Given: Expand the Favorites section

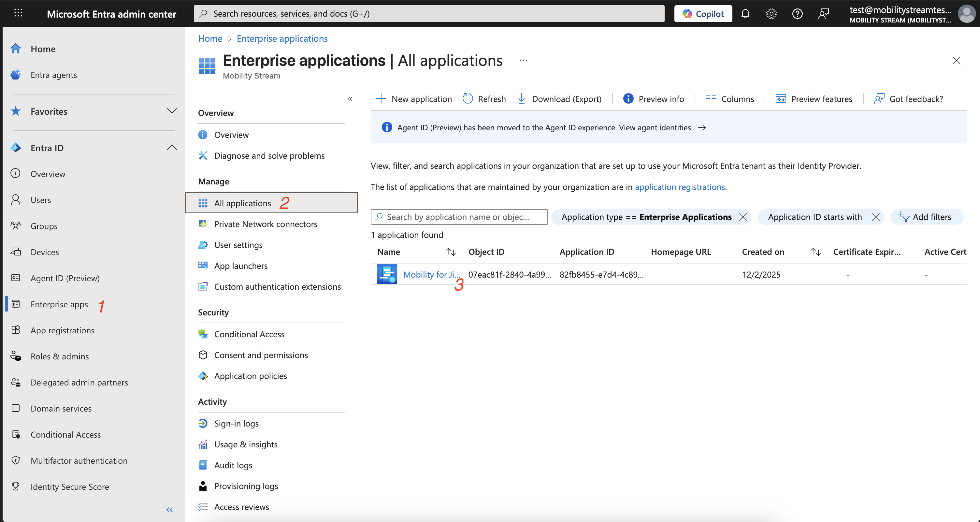Looking at the screenshot, I should [172, 111].
